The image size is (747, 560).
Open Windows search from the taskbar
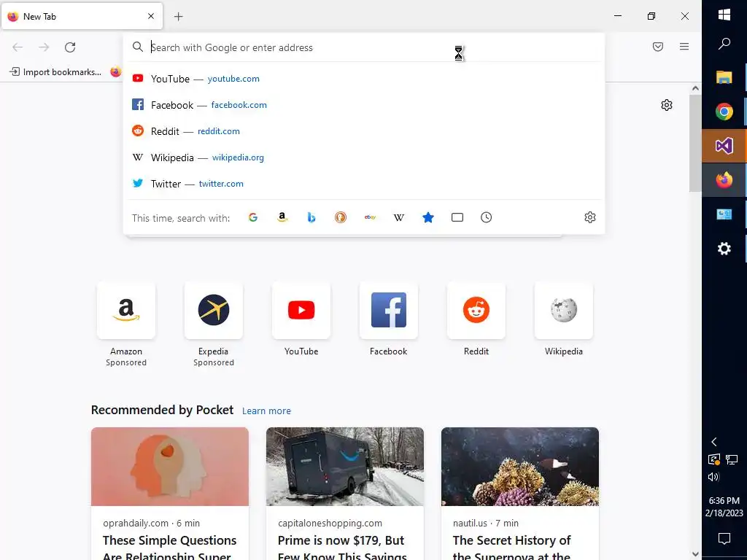coord(724,44)
